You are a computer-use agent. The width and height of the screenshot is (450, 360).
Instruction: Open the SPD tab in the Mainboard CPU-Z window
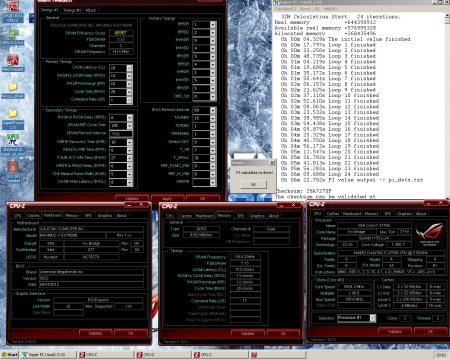pos(88,216)
